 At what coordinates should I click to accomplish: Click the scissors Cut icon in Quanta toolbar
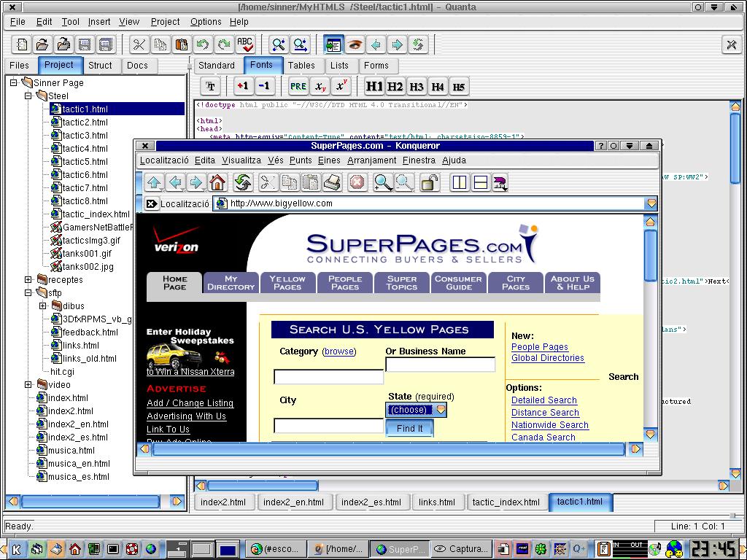click(139, 44)
